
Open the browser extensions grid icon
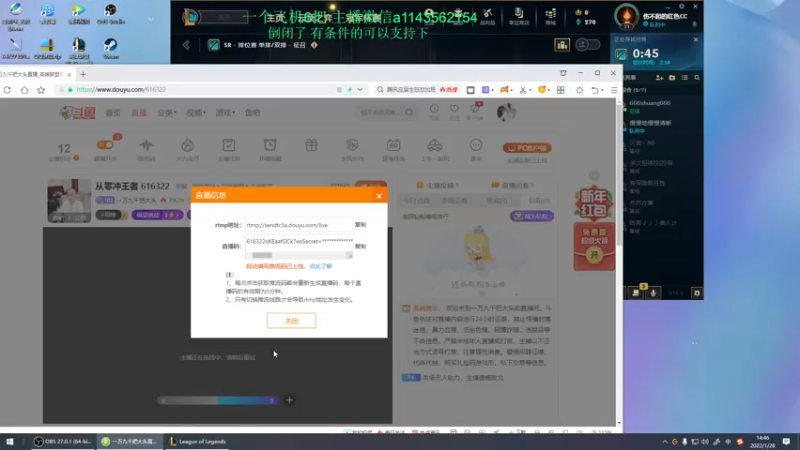click(560, 90)
